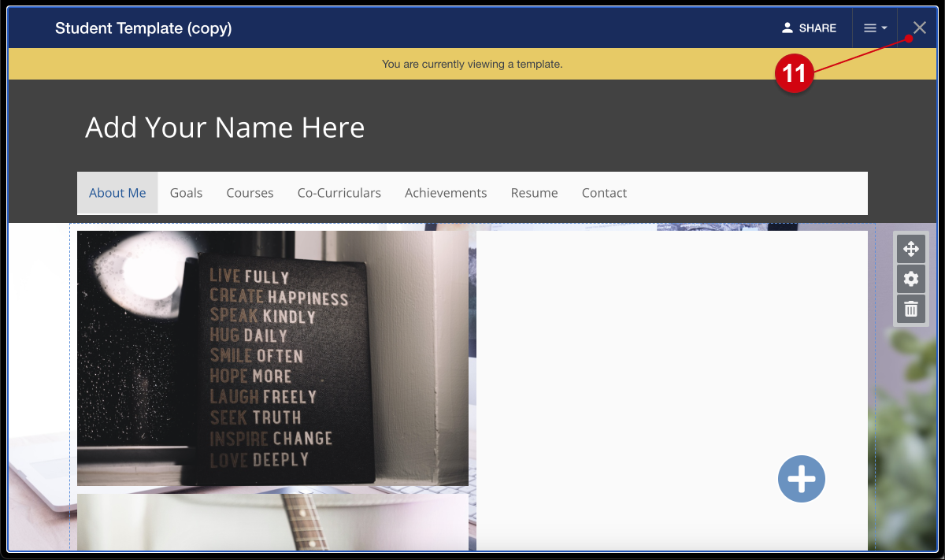Click the Add Your Name Here heading
The image size is (945, 560).
click(225, 128)
